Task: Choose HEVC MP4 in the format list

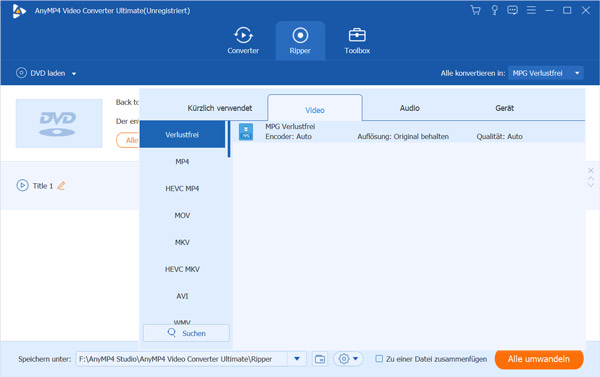Action: click(182, 188)
